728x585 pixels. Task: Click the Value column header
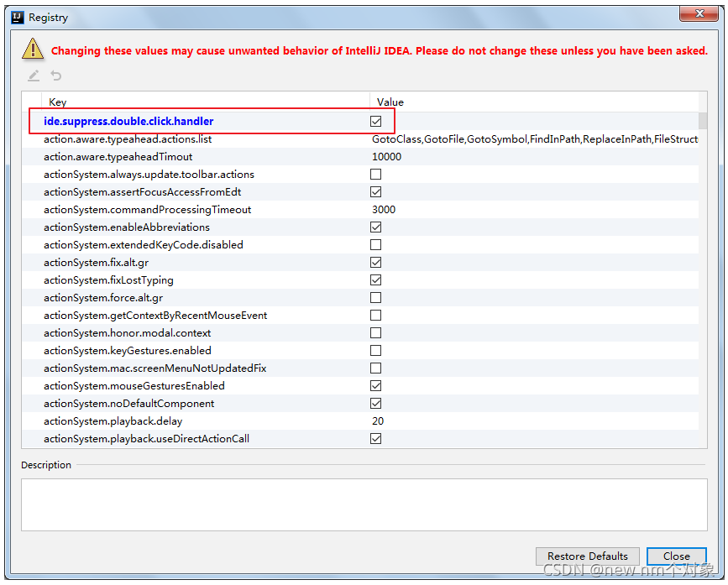pyautogui.click(x=534, y=102)
